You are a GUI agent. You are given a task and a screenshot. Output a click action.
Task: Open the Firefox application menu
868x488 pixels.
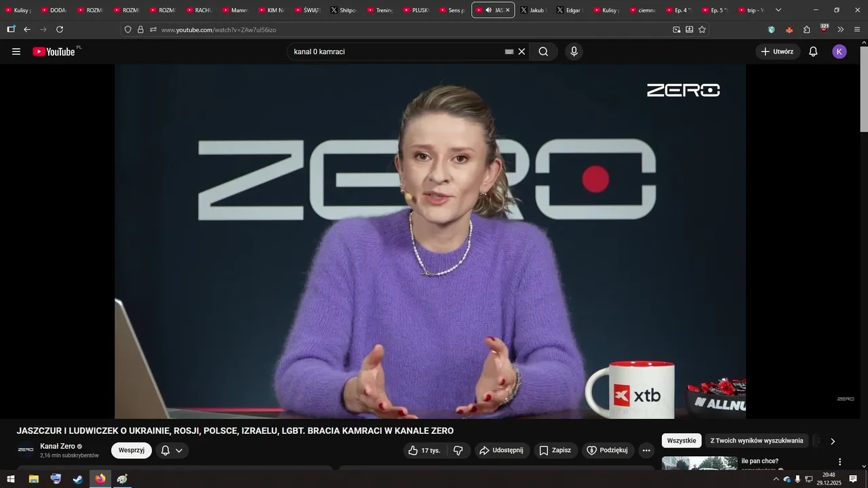click(x=857, y=29)
